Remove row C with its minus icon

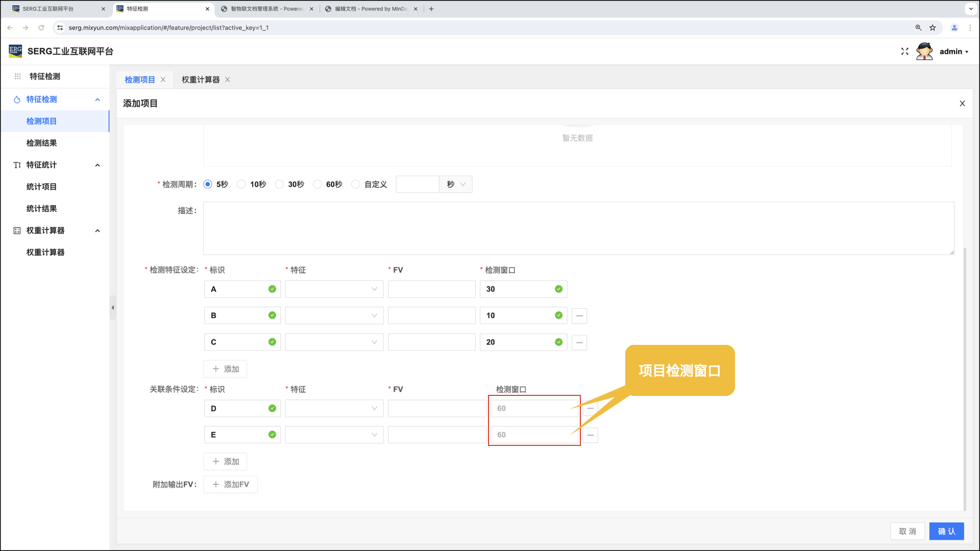pos(579,342)
